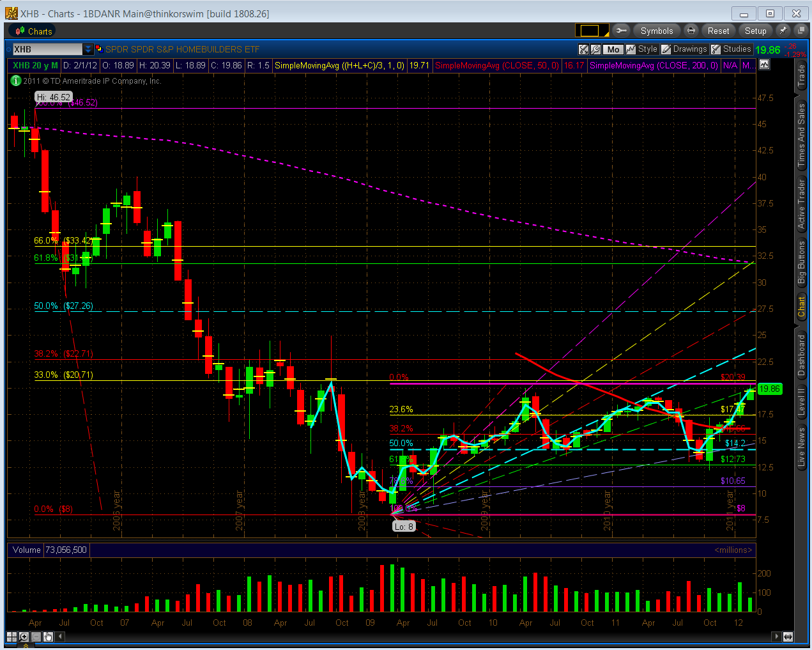Click the Hi: 46.52 price bubble
The image size is (812, 650).
click(53, 97)
